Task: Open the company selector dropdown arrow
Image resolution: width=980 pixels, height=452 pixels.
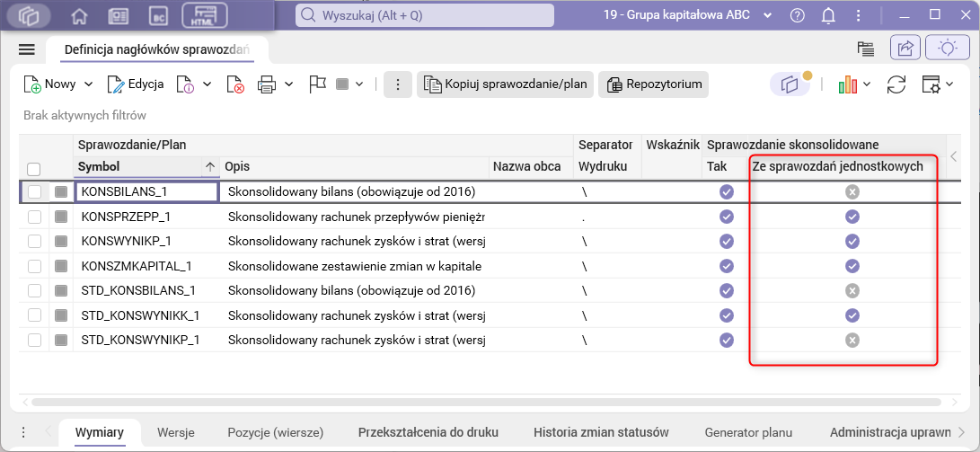Action: tap(770, 15)
